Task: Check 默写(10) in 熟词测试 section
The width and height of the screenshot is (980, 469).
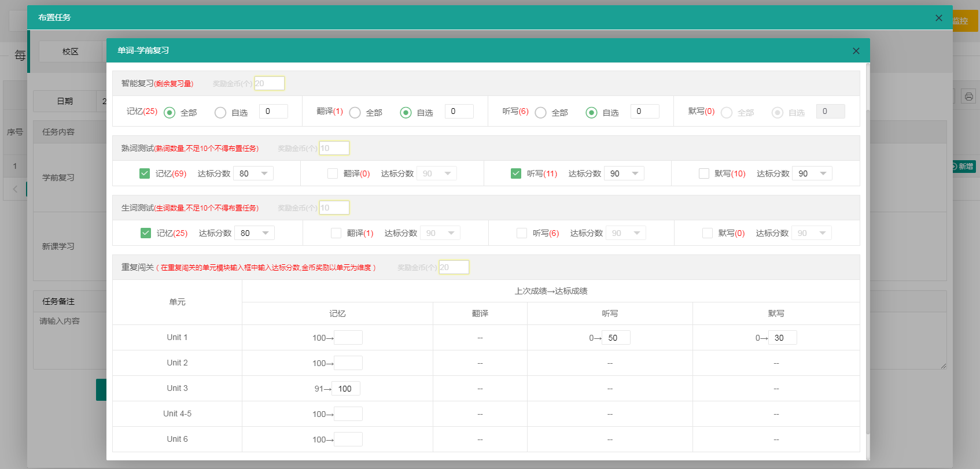Action: click(x=704, y=173)
